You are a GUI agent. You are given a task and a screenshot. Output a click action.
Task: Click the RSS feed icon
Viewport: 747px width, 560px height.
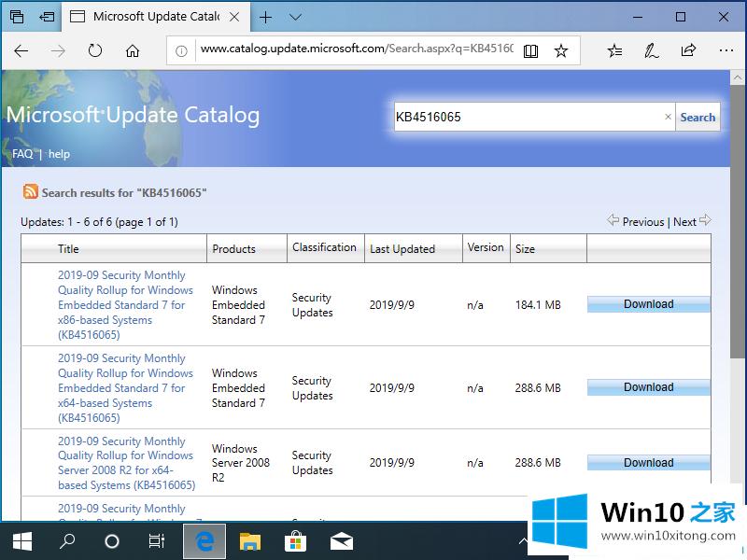point(31,191)
